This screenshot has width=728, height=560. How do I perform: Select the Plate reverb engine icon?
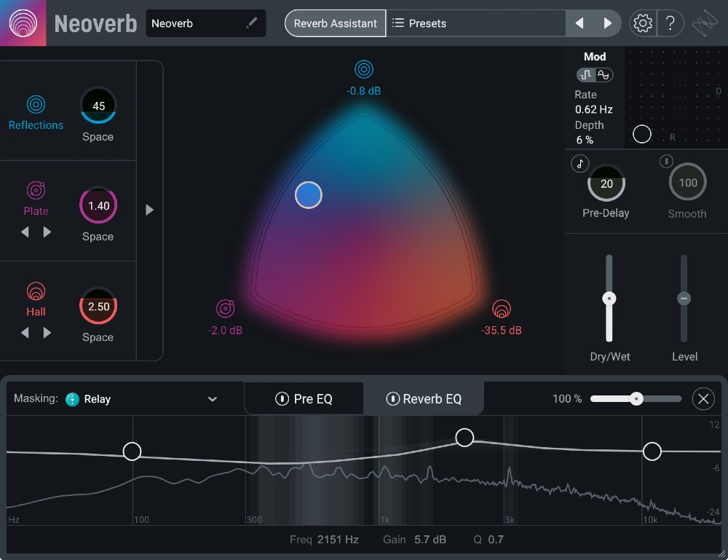pyautogui.click(x=36, y=191)
